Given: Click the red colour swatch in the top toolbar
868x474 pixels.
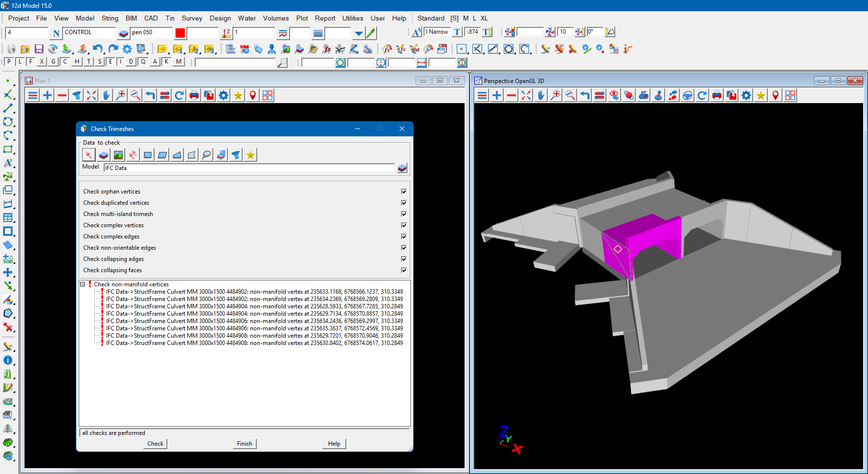Looking at the screenshot, I should pos(180,33).
